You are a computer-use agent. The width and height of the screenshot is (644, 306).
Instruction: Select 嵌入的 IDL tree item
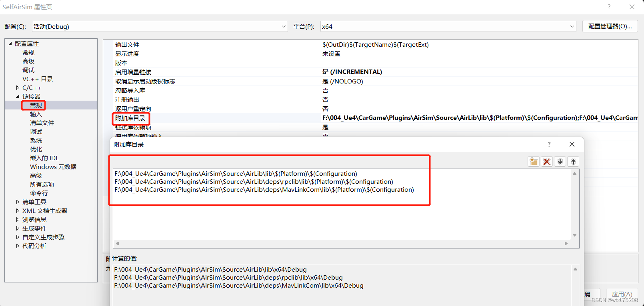(x=44, y=158)
